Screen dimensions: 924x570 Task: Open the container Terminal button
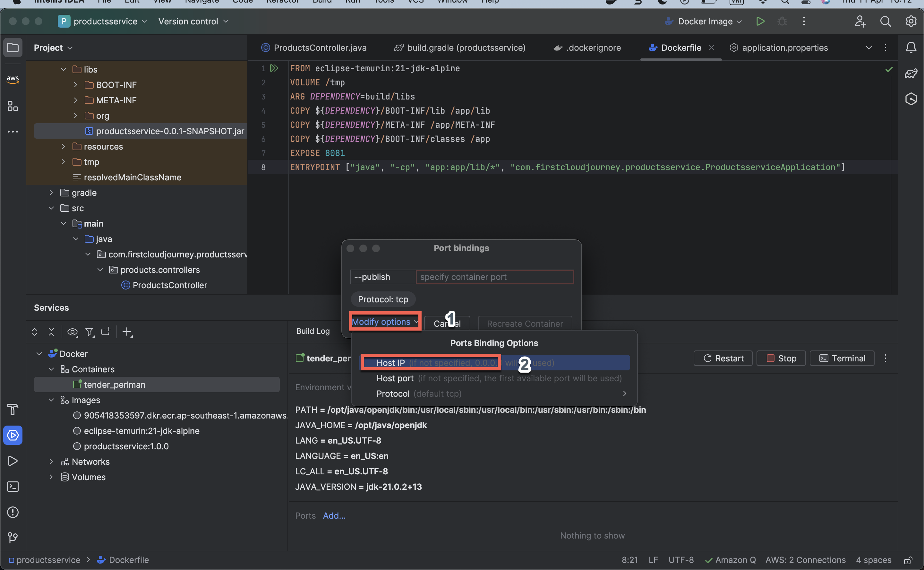[x=842, y=358]
